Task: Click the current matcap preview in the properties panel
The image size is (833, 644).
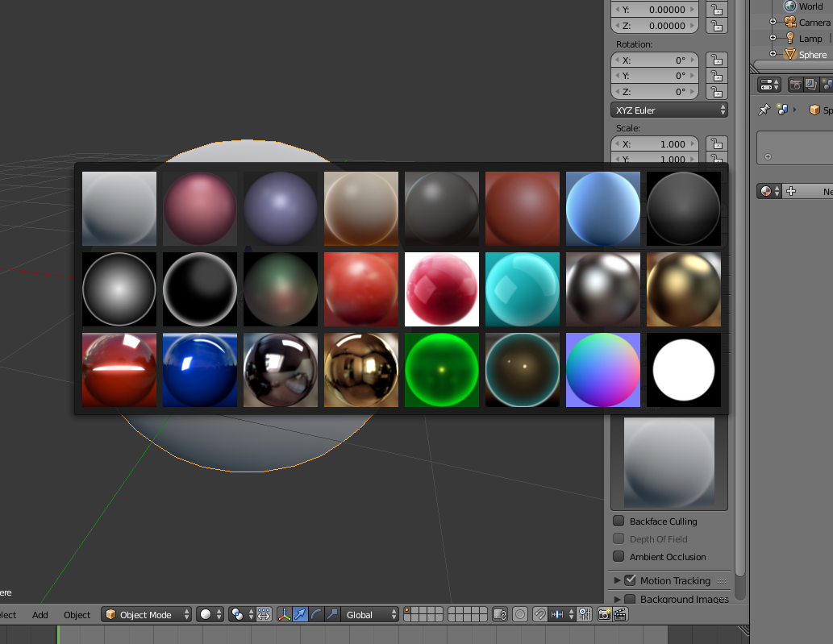Action: pyautogui.click(x=669, y=462)
